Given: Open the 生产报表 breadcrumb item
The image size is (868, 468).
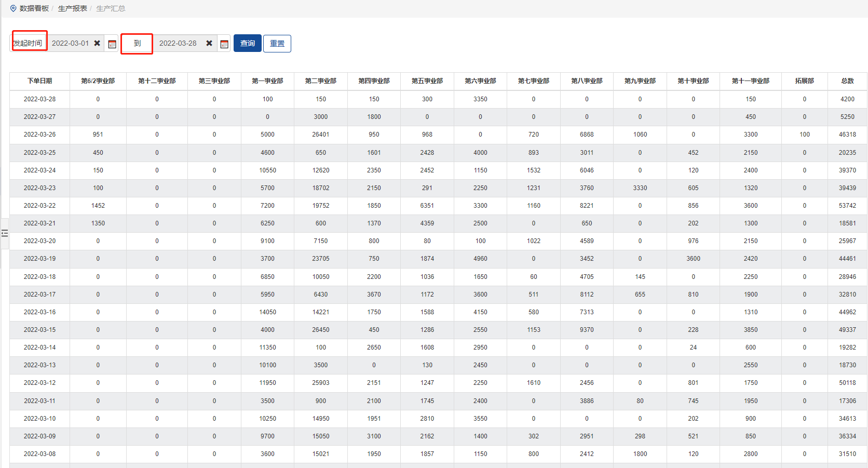Looking at the screenshot, I should pos(72,8).
